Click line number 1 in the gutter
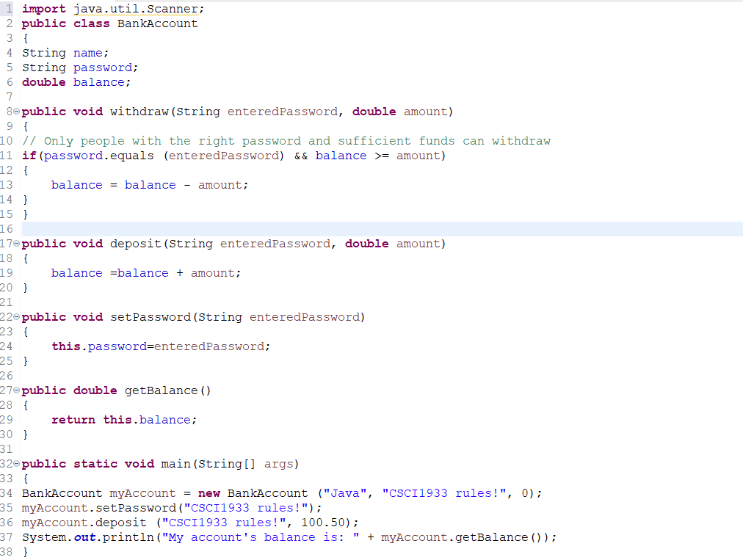743x560 pixels. point(7,8)
